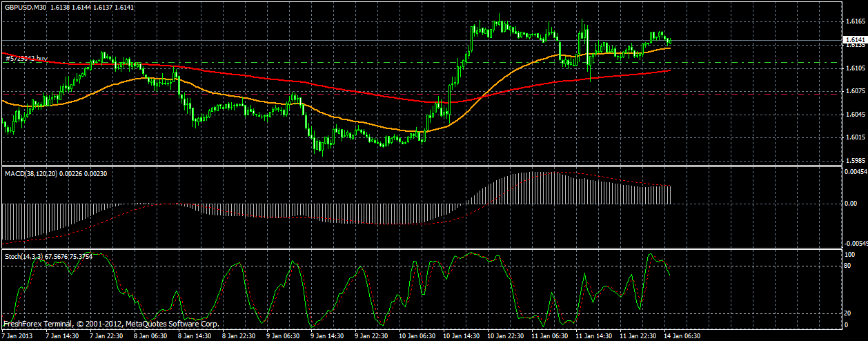This screenshot has height=341, width=868.
Task: Select the current price tag 1.6141
Action: click(x=854, y=41)
